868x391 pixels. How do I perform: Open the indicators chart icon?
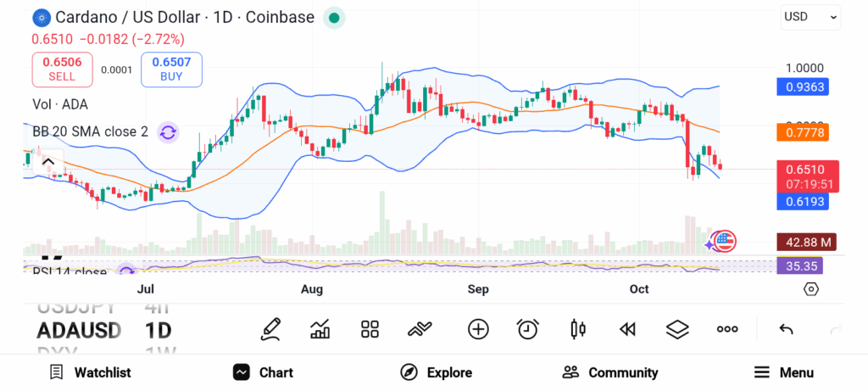320,329
